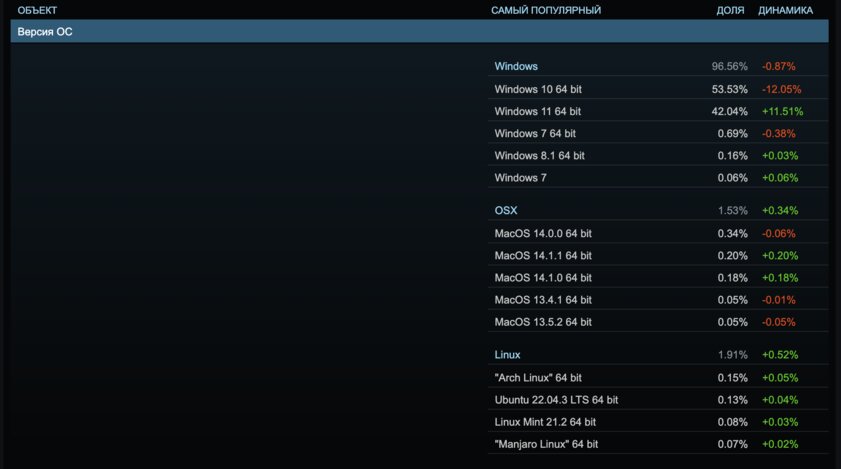The width and height of the screenshot is (841, 469).
Task: Click the 53.53% share value
Action: click(x=729, y=89)
